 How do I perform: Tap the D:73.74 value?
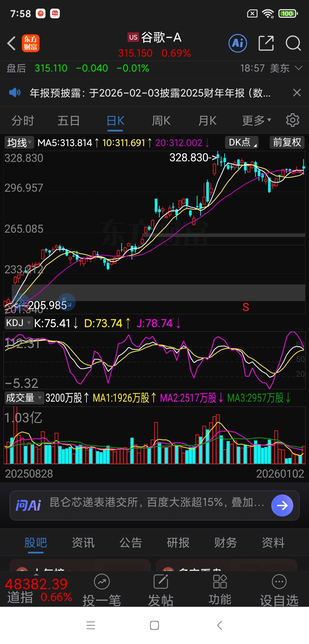click(x=103, y=323)
